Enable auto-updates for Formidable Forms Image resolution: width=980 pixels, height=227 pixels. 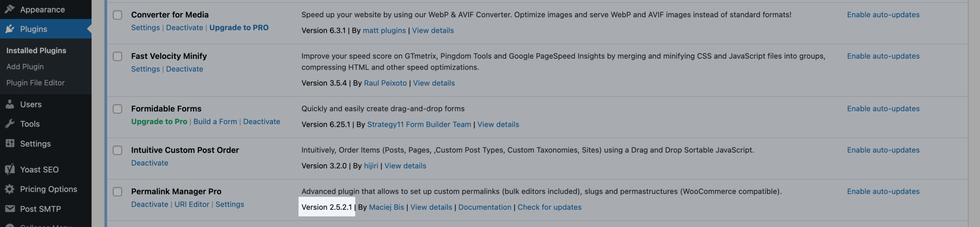coord(883,109)
